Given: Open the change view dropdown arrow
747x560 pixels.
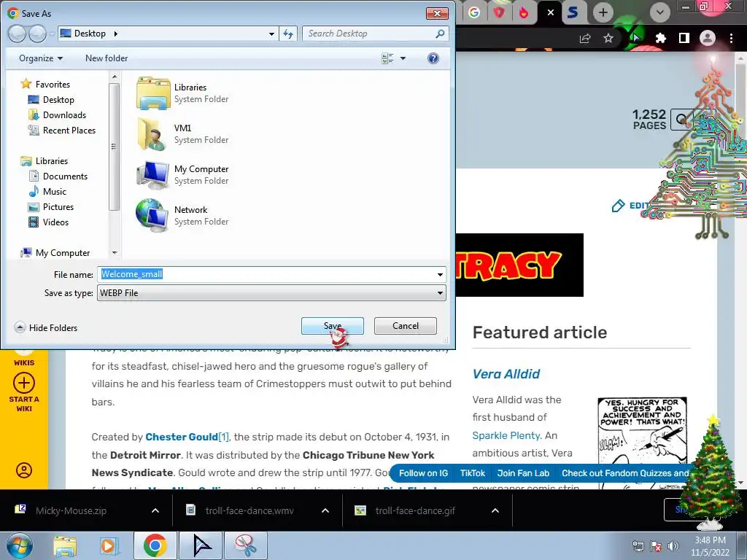Looking at the screenshot, I should pos(403,58).
